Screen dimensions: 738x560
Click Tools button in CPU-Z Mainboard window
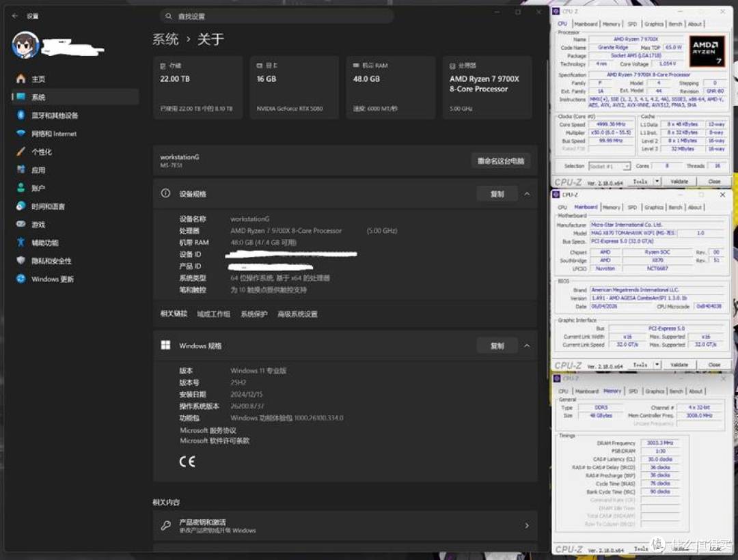pos(640,365)
